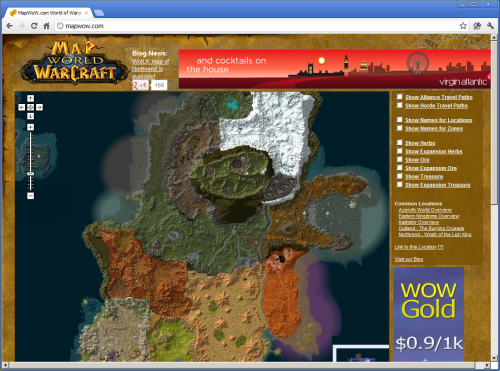Click Link to this Location
This screenshot has width=500, height=371.
coord(415,247)
